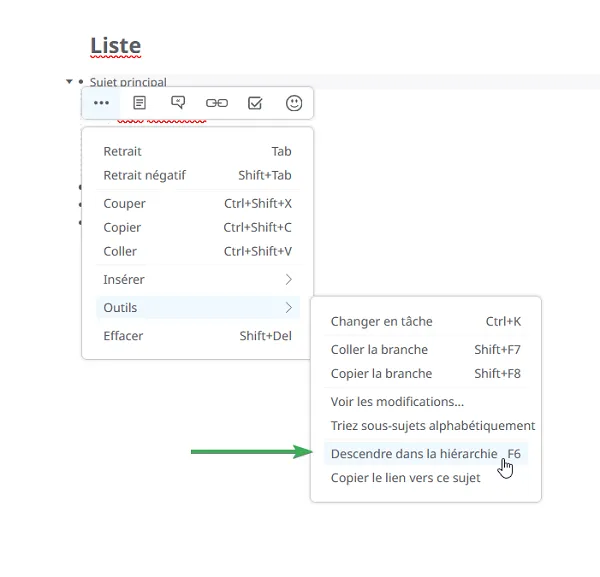Choose Descendre dans la hiérarchie
This screenshot has width=600, height=577.
pos(426,454)
